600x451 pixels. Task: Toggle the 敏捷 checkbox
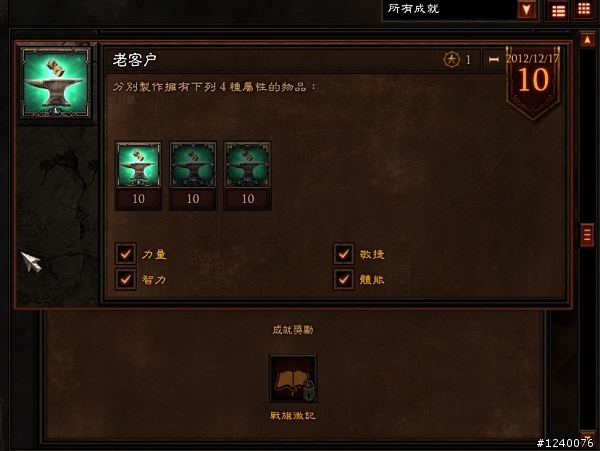click(x=344, y=254)
